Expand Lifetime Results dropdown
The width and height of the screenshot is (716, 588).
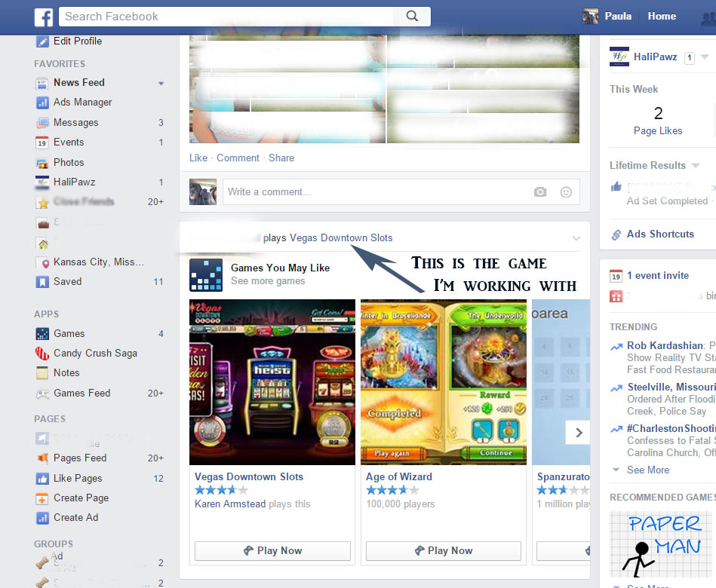(696, 166)
